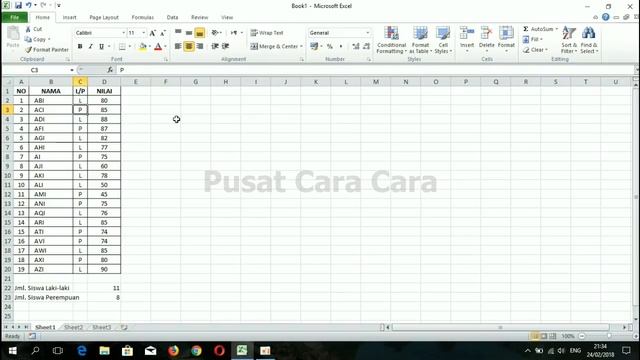
Task: Open Conditional Formatting menu
Action: (x=391, y=40)
